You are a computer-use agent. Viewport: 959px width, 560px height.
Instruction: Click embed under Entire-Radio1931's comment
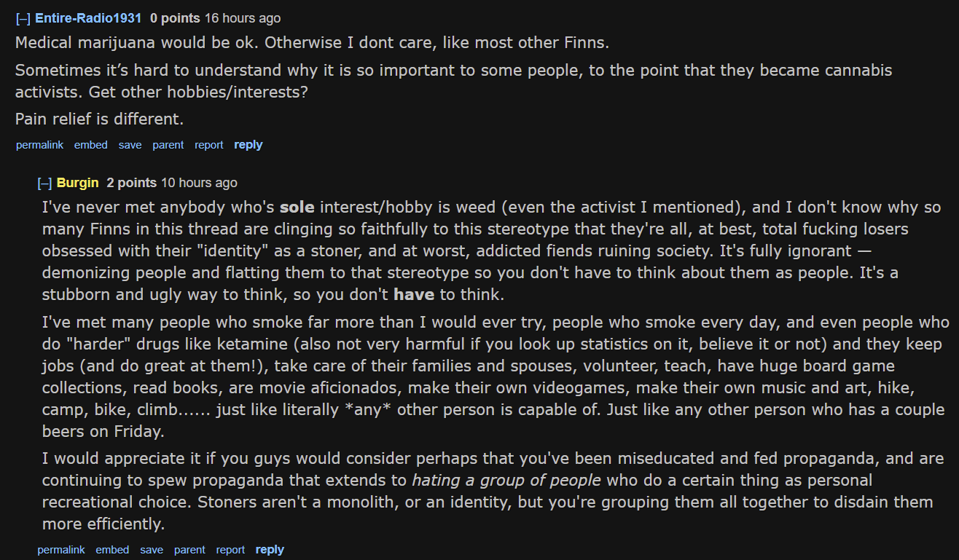point(91,145)
